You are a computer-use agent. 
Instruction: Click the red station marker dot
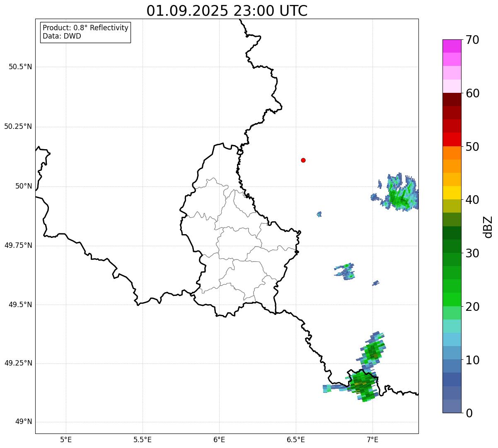coord(303,160)
